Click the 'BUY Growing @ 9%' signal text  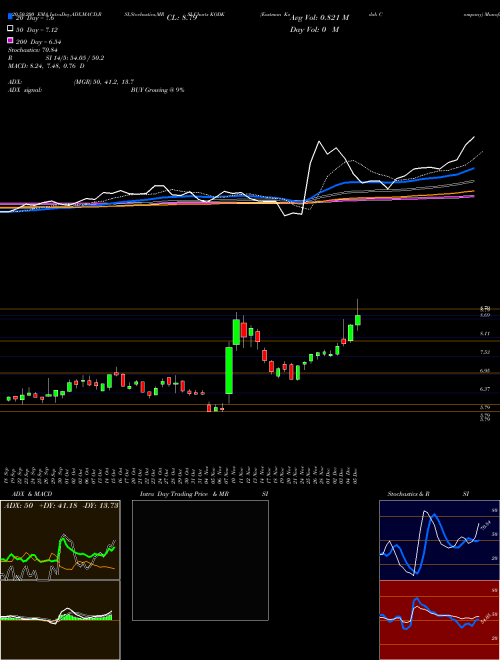pos(157,90)
